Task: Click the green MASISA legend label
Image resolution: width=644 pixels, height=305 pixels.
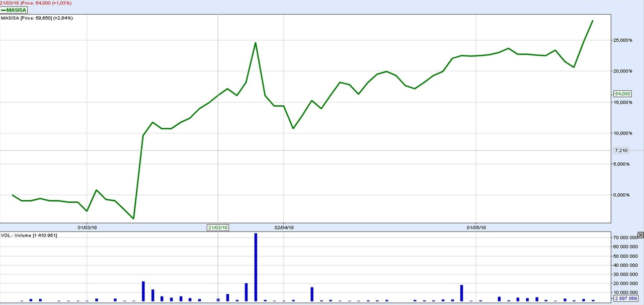Action: click(14, 10)
